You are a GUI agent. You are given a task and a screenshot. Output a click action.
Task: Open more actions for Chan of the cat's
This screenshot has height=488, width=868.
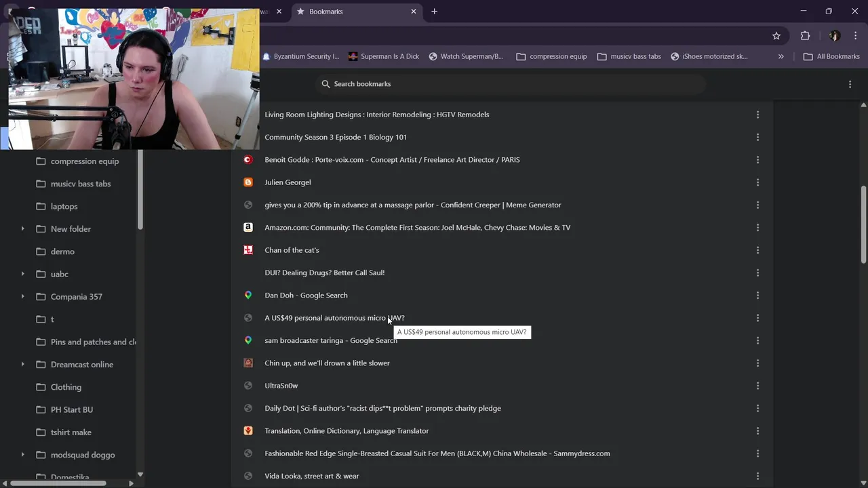coord(757,250)
